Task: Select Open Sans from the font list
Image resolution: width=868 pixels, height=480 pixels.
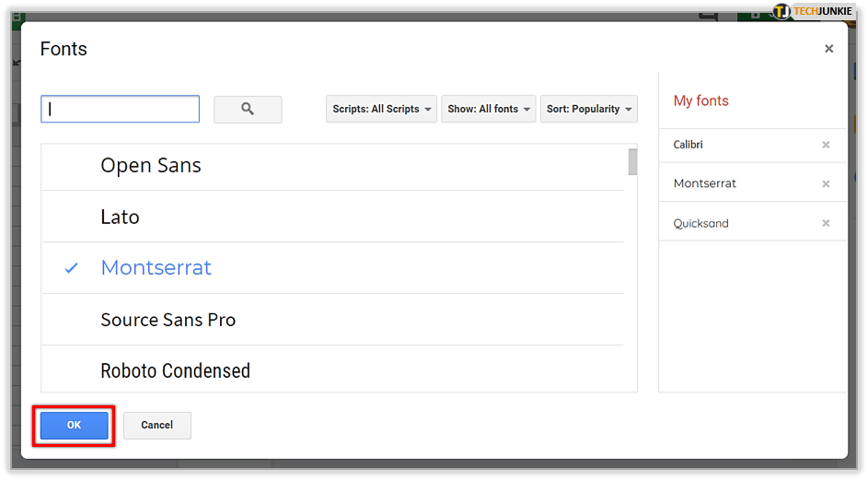Action: (151, 166)
